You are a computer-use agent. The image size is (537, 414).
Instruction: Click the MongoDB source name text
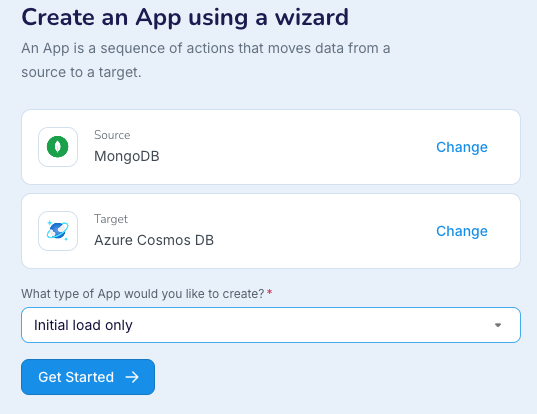[x=127, y=156]
